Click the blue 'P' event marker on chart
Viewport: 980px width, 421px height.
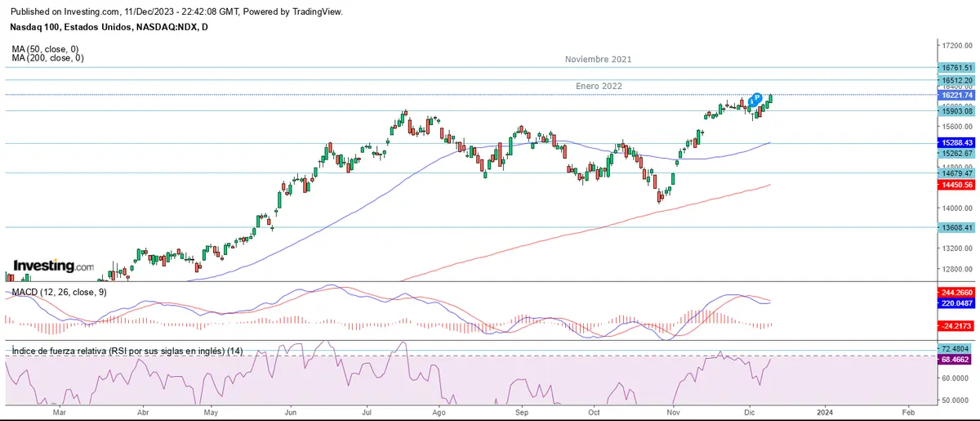click(757, 98)
